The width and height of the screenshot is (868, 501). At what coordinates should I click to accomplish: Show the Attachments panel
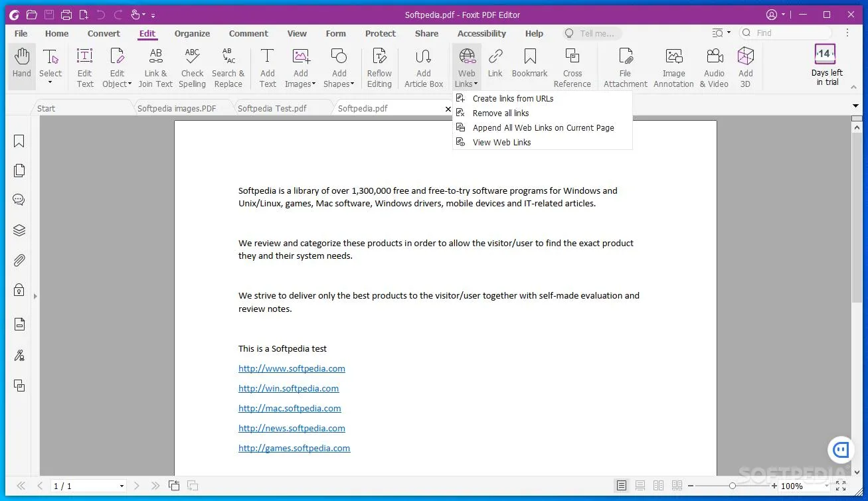(19, 259)
